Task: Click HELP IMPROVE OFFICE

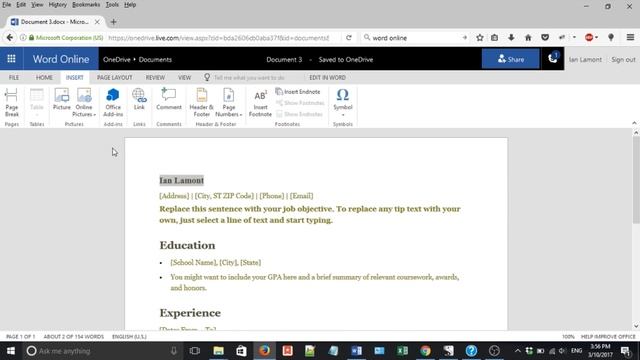Action: tap(608, 337)
